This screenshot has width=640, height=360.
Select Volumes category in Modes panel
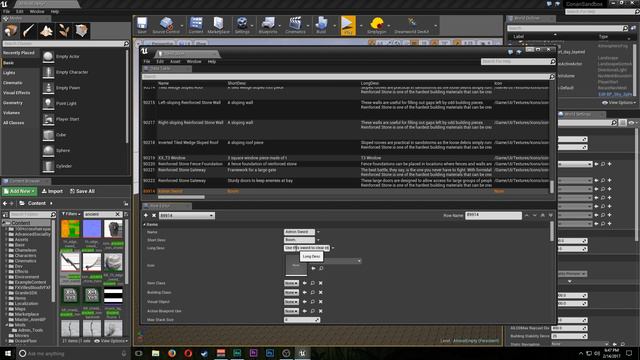[x=11, y=113]
